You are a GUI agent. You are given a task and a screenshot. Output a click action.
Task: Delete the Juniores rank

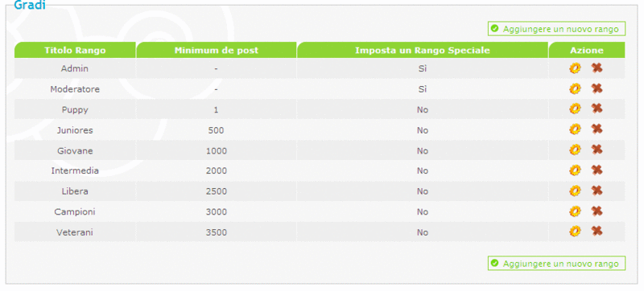click(x=597, y=129)
